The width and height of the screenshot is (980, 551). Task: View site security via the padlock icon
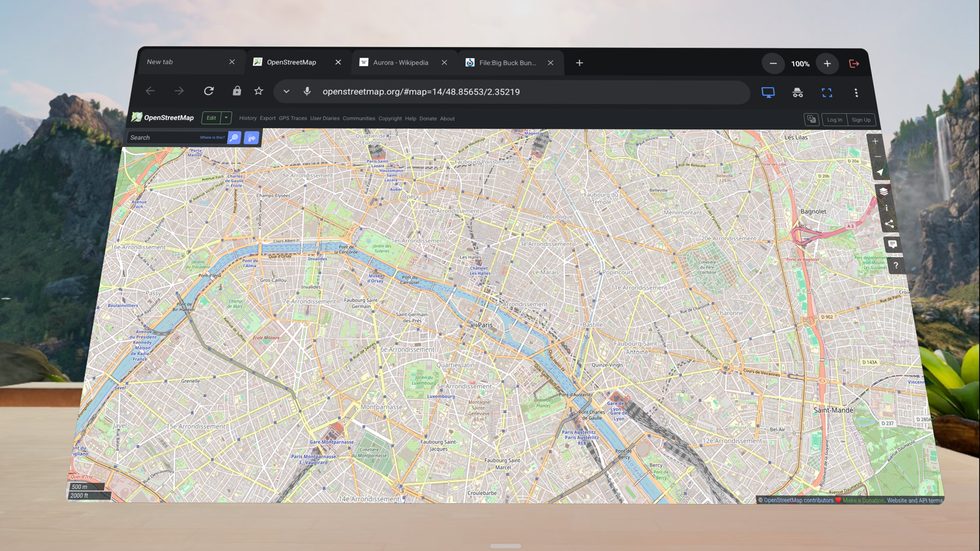click(x=237, y=91)
